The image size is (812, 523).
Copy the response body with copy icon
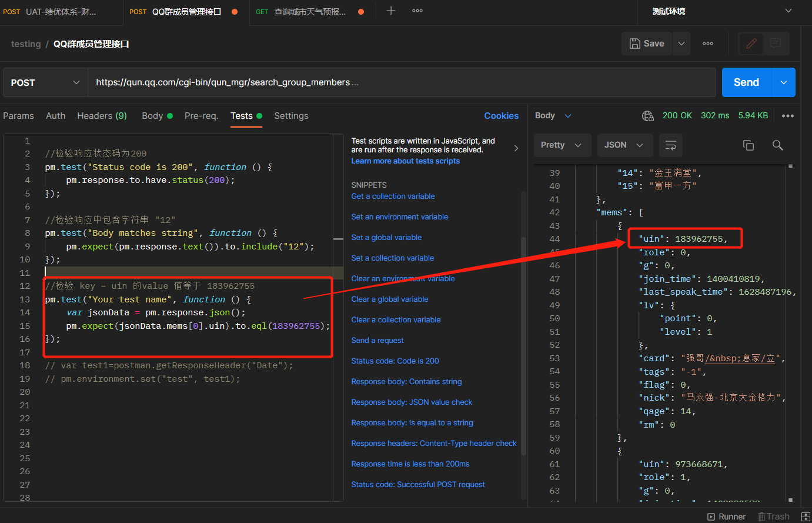tap(748, 145)
